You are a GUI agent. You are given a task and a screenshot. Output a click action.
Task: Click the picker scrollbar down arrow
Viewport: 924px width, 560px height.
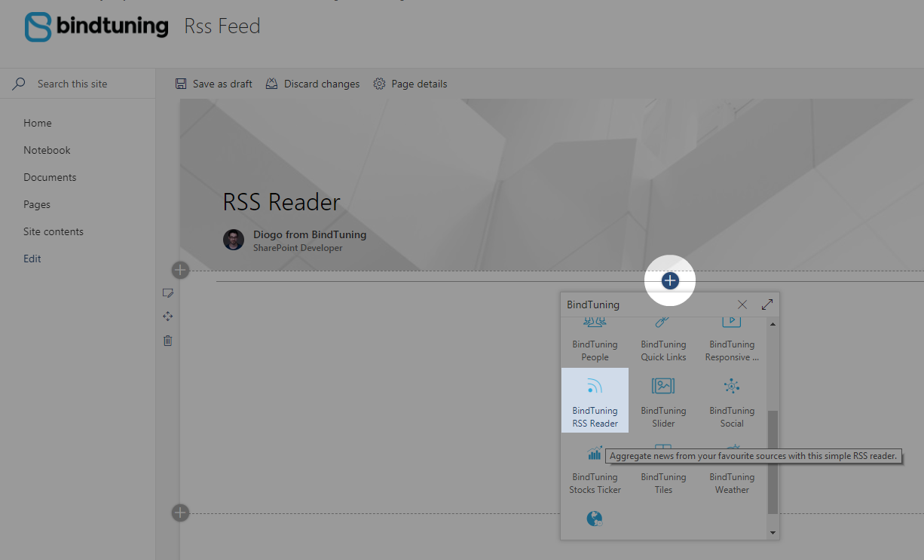point(773,533)
